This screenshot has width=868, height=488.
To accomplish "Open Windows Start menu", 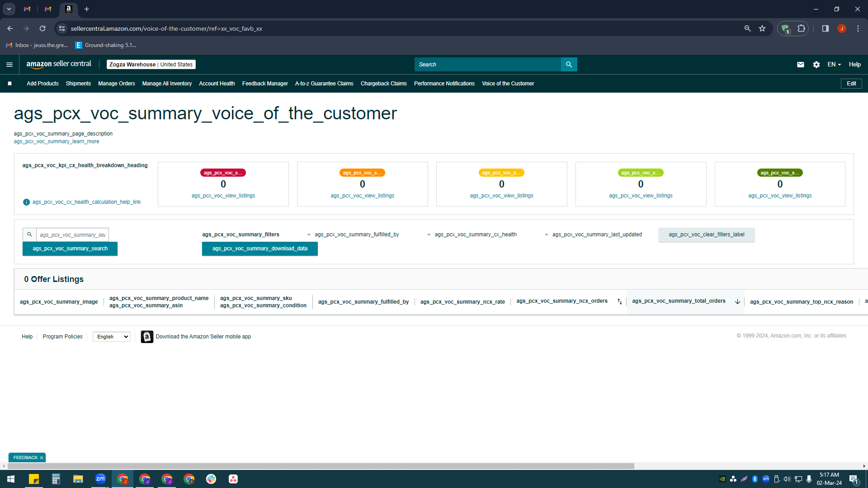I will click(x=11, y=479).
